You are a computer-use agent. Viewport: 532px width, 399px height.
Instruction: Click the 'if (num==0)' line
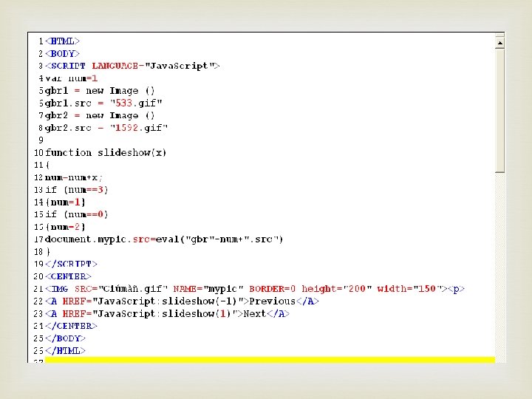(x=77, y=214)
